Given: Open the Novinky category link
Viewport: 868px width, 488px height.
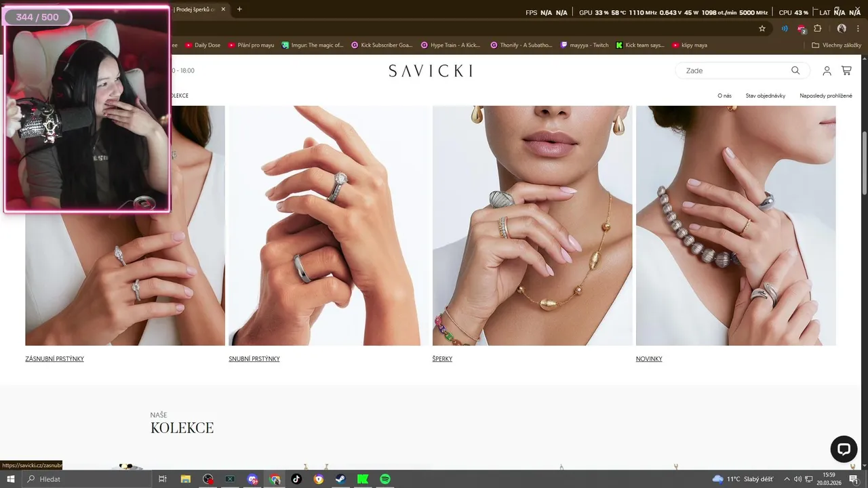Looking at the screenshot, I should (649, 359).
